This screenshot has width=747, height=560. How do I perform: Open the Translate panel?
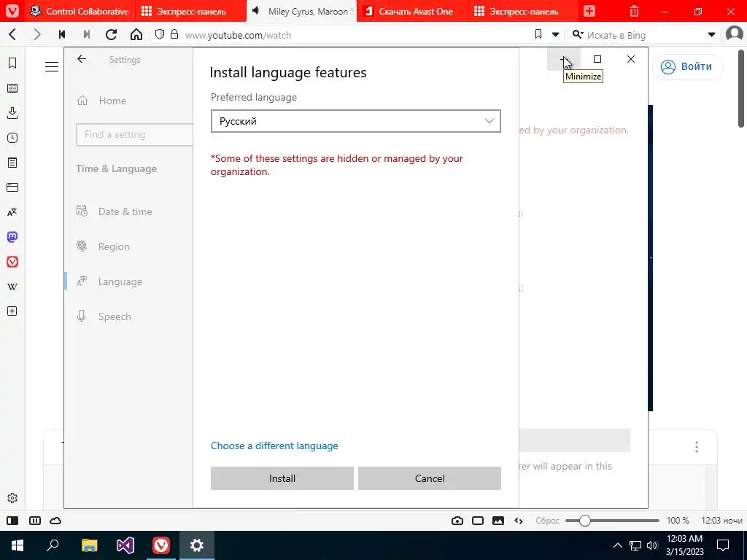[x=12, y=212]
